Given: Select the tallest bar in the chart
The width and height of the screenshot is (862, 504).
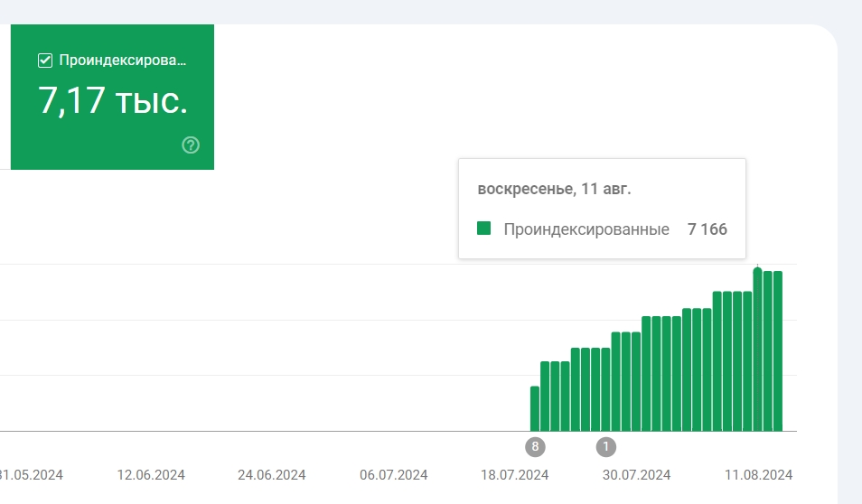Looking at the screenshot, I should [757, 350].
